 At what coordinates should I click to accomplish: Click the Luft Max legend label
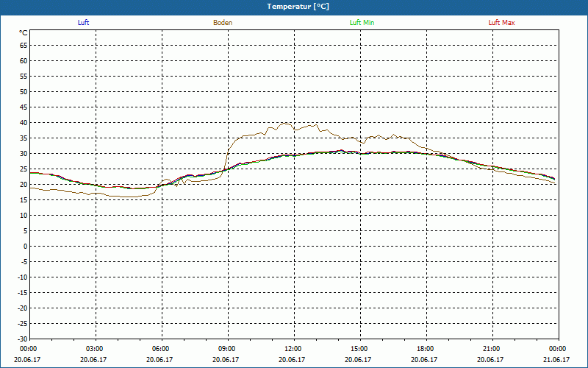point(501,23)
